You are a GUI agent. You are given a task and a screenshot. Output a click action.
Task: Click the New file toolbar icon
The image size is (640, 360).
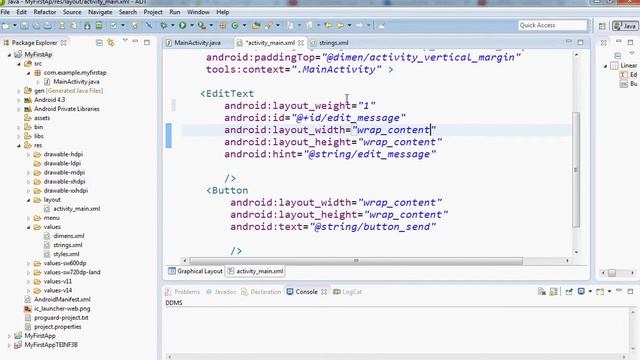point(6,26)
